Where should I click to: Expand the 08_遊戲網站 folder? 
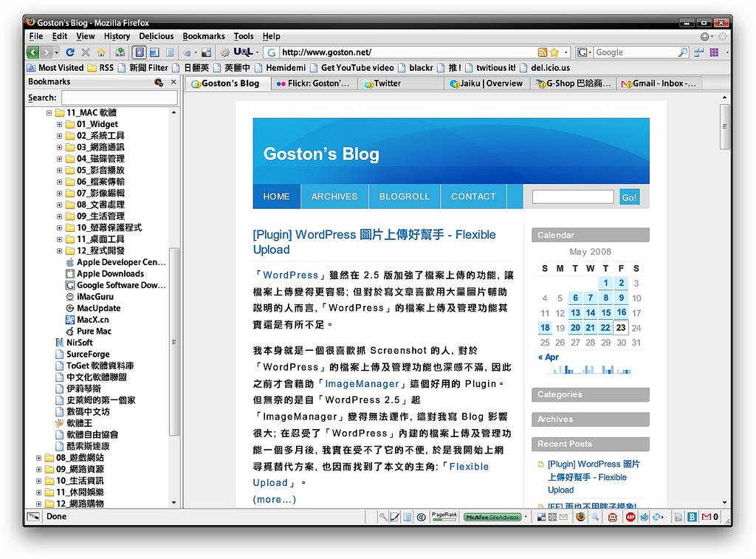click(x=38, y=458)
